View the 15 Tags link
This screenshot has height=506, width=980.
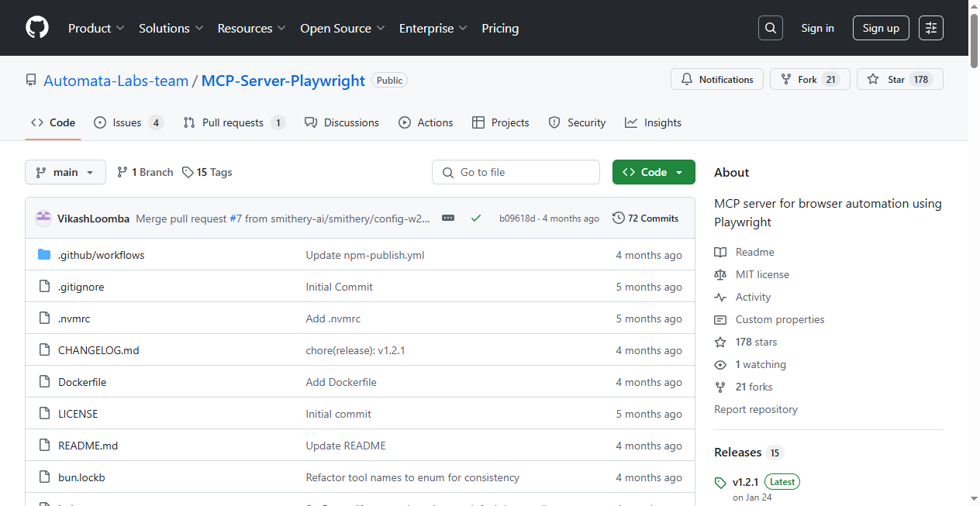[207, 172]
